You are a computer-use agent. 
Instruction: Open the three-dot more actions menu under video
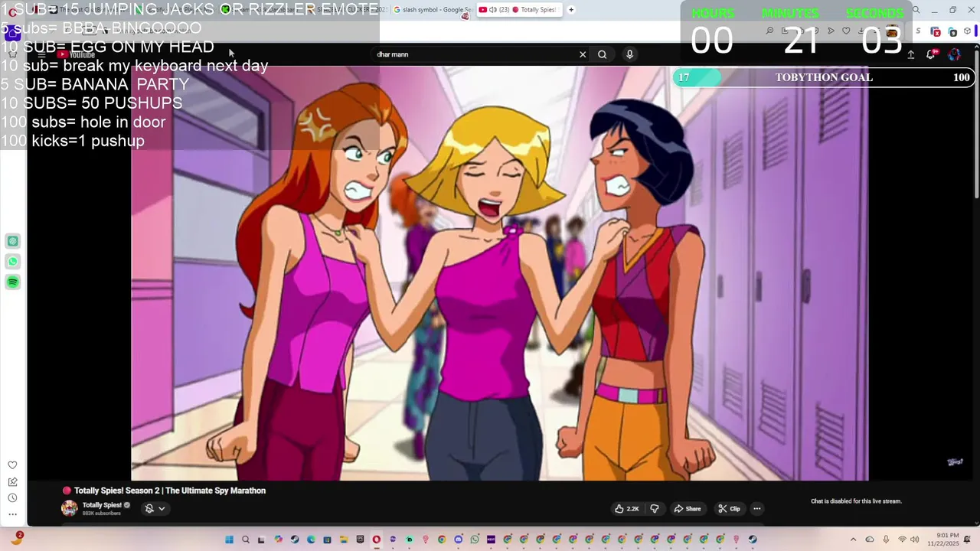(x=757, y=509)
